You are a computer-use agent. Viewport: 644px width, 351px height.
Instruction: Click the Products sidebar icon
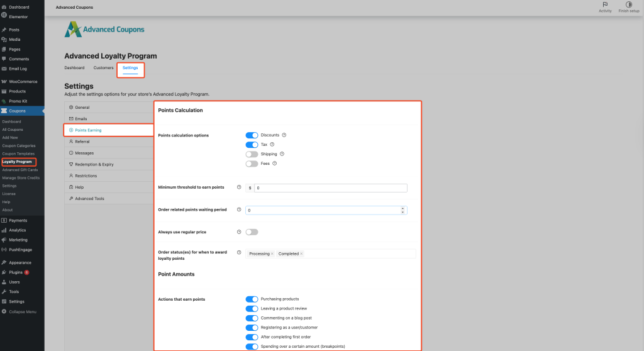pyautogui.click(x=4, y=91)
